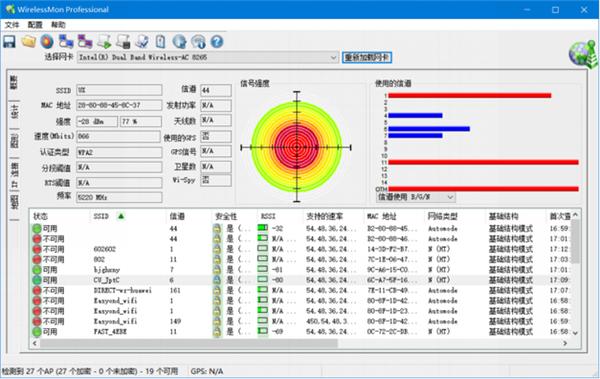Open the 文件 menu

pos(11,25)
